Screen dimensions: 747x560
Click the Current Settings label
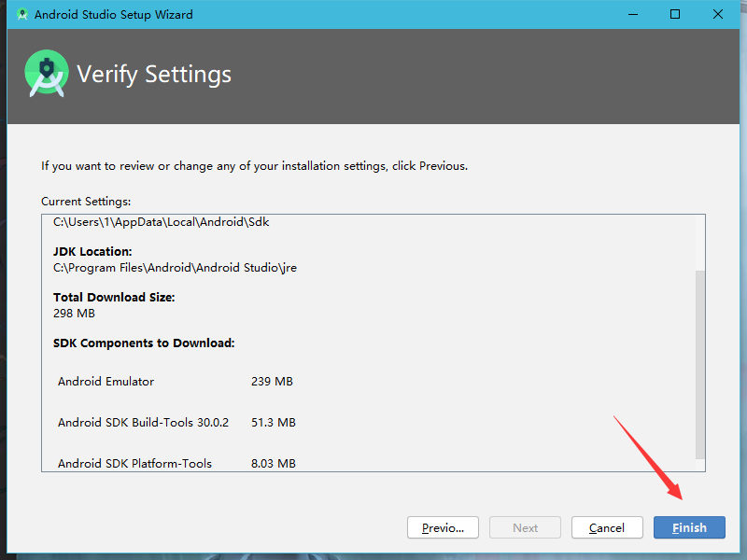(86, 202)
